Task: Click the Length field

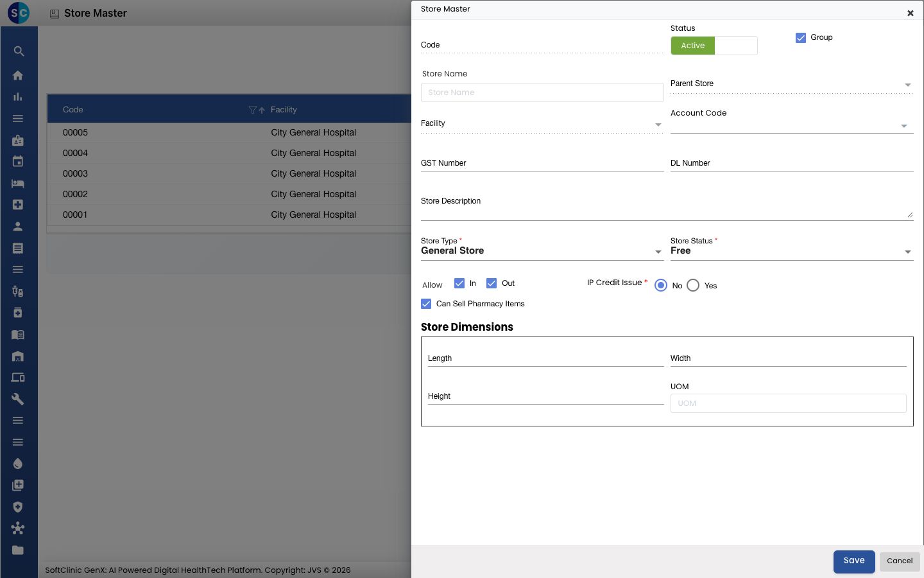Action: [545, 358]
